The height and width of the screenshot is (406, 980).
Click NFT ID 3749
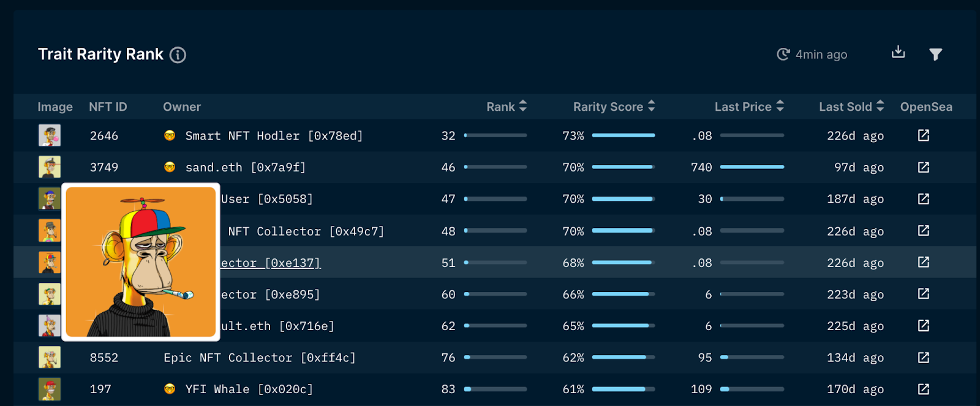click(104, 167)
